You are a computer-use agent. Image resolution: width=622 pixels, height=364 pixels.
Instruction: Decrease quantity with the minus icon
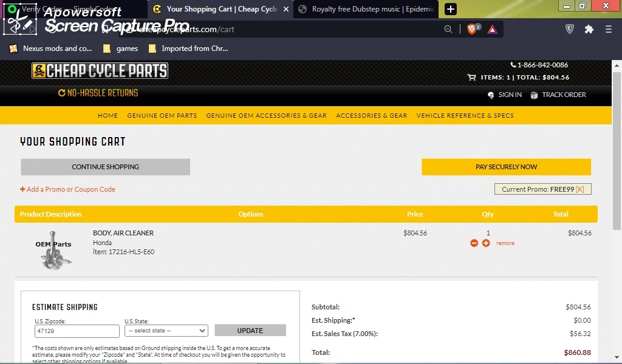(x=474, y=243)
